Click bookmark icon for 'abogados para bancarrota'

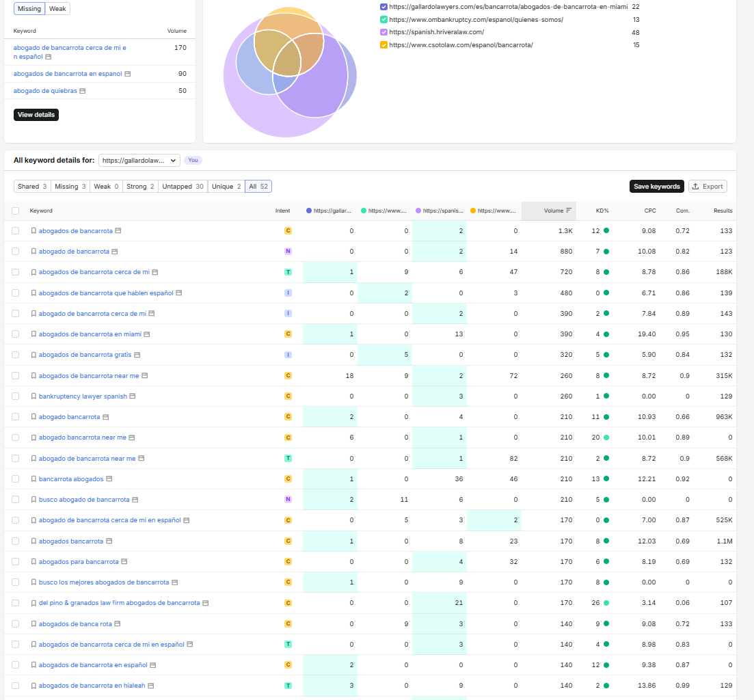[x=33, y=561]
